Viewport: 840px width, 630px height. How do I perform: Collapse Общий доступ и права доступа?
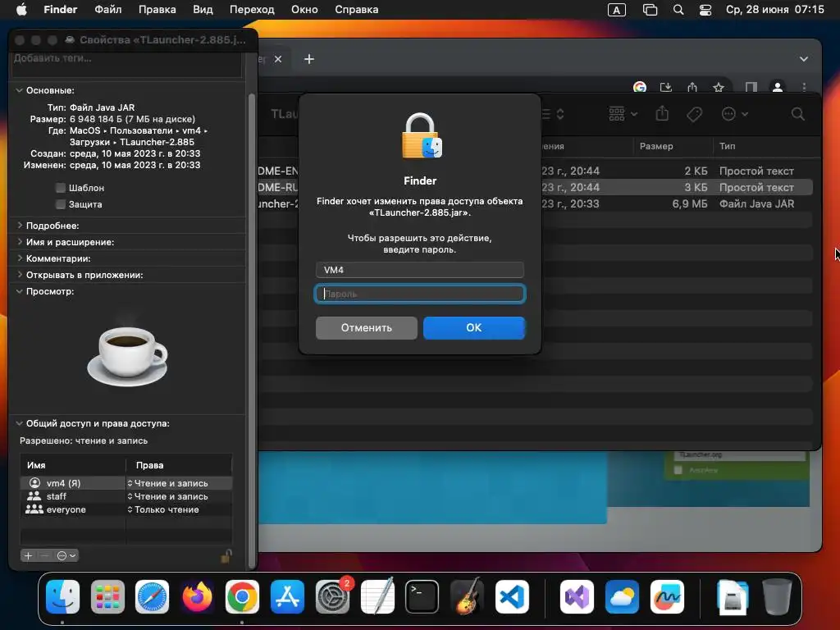(20, 423)
